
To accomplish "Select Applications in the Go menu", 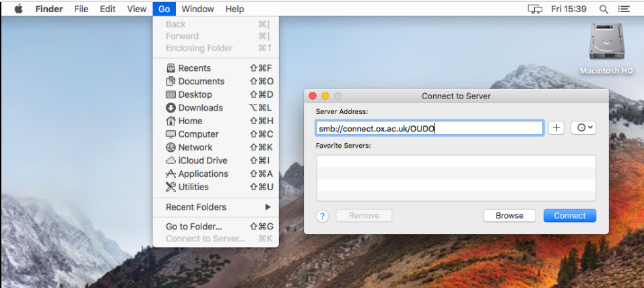I will click(203, 174).
